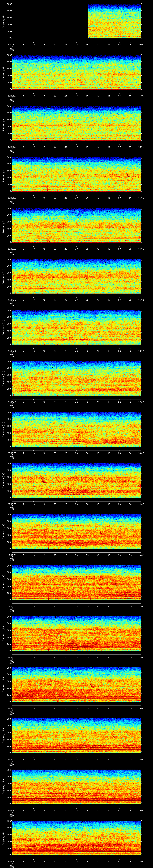Click the 22:20:00 start time label
Viewport: 153px width, 868px height.
(x=12, y=606)
